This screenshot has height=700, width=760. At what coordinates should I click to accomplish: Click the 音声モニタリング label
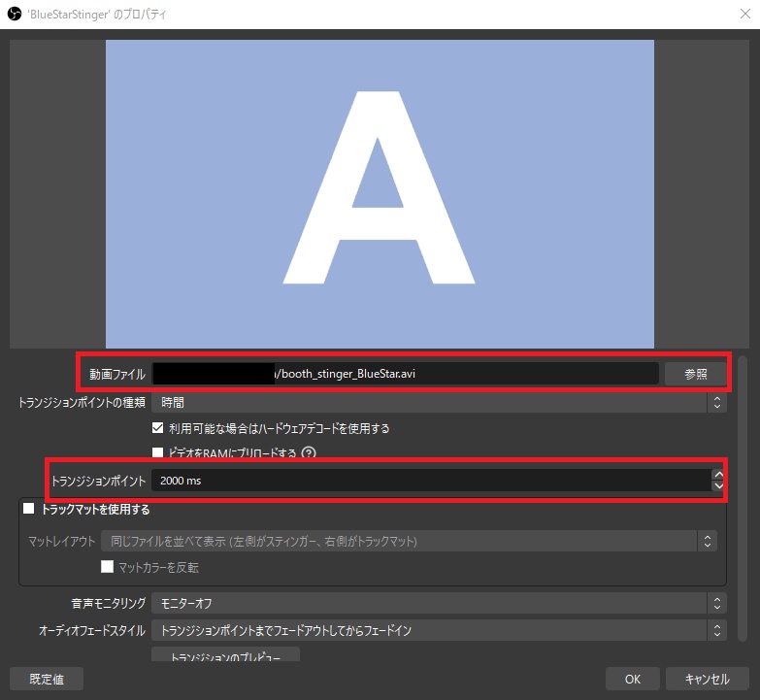tap(109, 603)
